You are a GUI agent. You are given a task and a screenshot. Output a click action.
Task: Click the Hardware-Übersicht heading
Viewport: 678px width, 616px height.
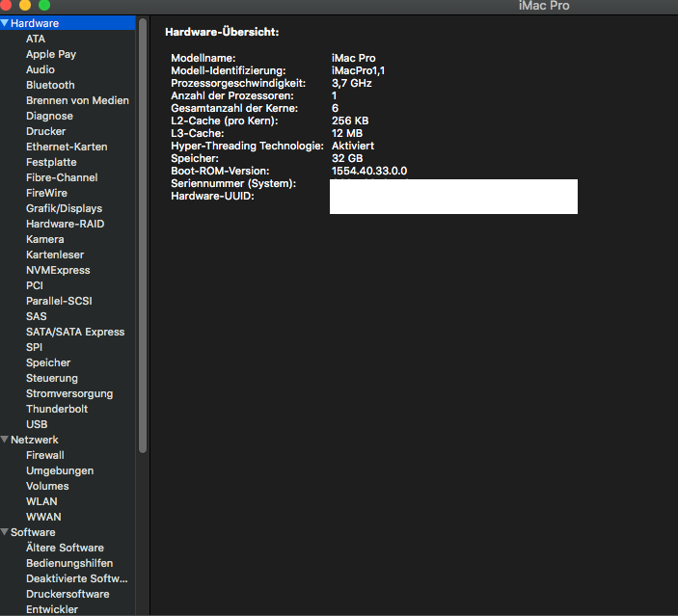pyautogui.click(x=222, y=32)
